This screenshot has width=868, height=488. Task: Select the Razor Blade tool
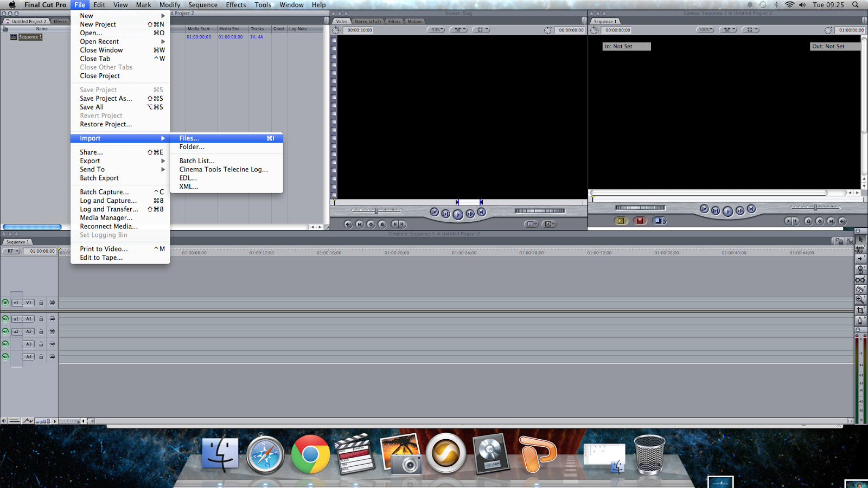(860, 290)
